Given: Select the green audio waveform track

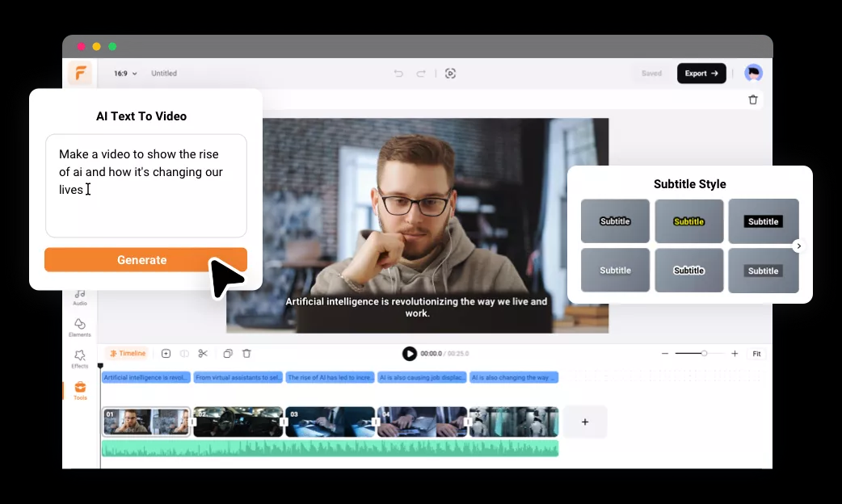Looking at the screenshot, I should click(330, 448).
